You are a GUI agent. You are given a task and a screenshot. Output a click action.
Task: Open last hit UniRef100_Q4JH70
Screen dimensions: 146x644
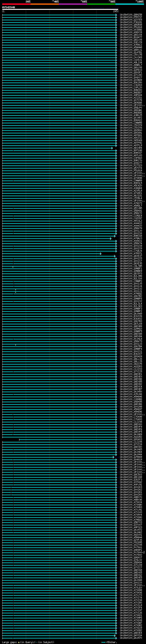(131, 638)
